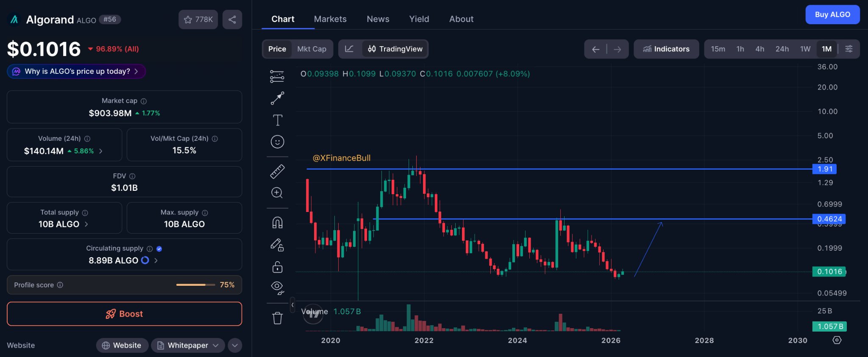Click the #56 rank badge

[110, 20]
